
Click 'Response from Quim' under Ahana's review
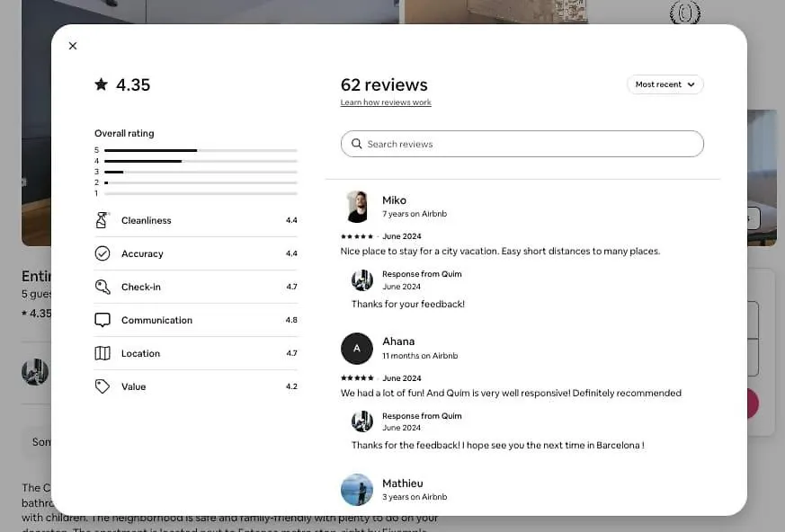pos(422,416)
